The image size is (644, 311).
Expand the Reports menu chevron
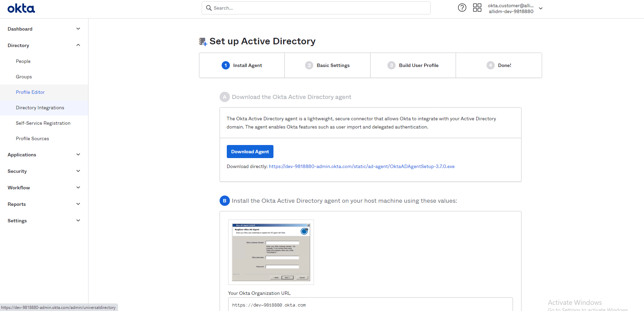pyautogui.click(x=78, y=204)
